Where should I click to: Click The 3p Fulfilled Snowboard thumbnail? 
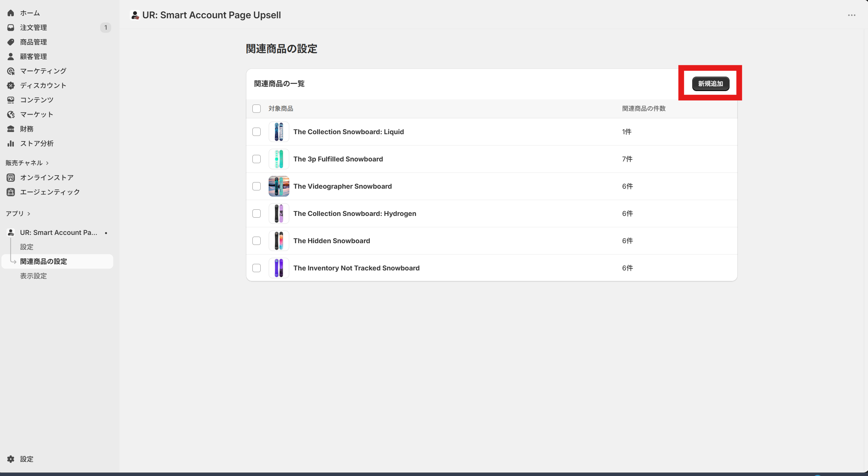click(x=279, y=159)
